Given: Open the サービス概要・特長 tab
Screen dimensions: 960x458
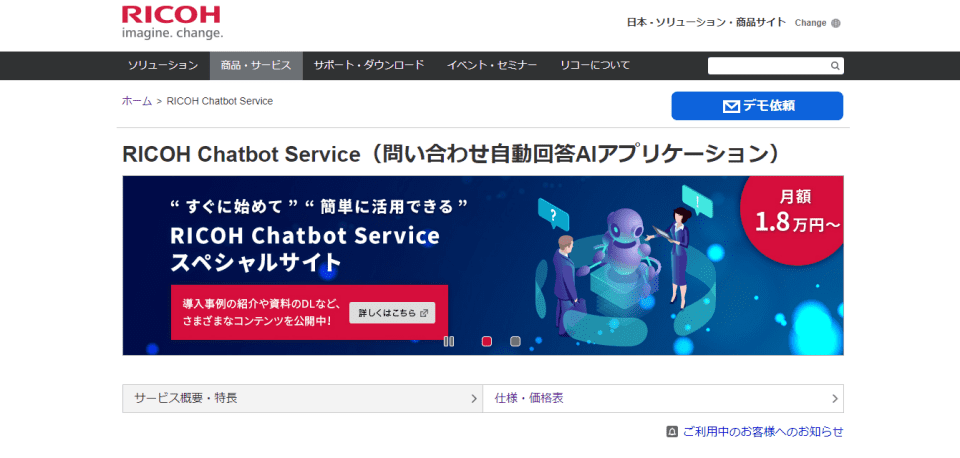Looking at the screenshot, I should (x=302, y=399).
